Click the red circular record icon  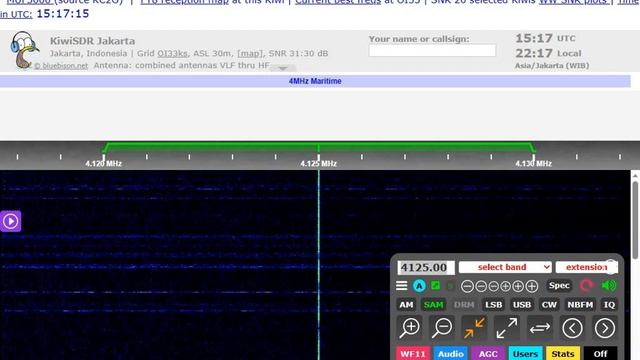tap(586, 285)
